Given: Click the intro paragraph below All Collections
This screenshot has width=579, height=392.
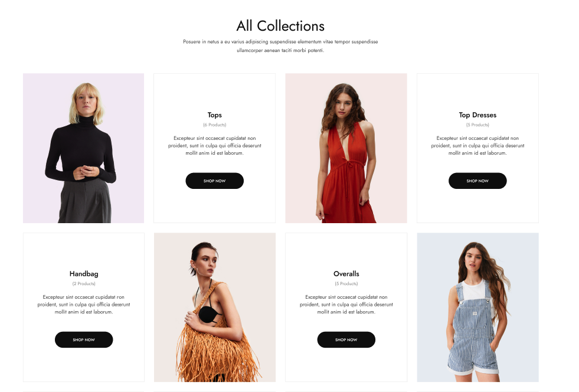Looking at the screenshot, I should click(x=280, y=46).
